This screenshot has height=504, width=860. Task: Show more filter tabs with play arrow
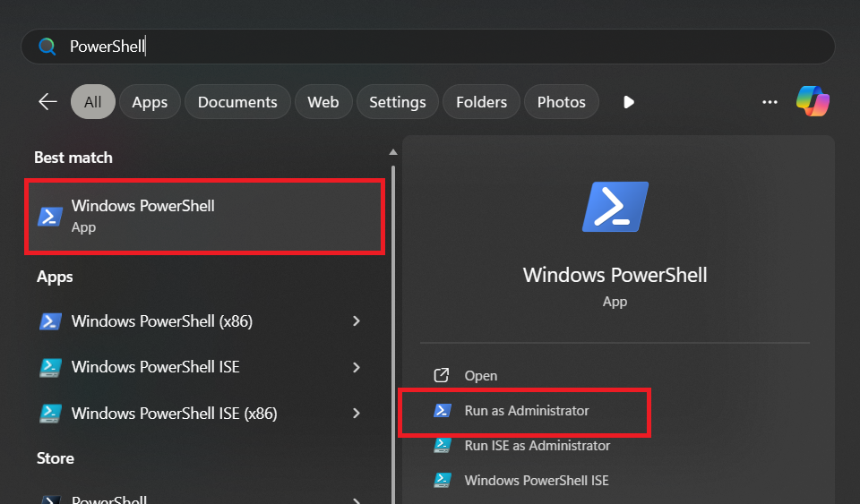629,102
